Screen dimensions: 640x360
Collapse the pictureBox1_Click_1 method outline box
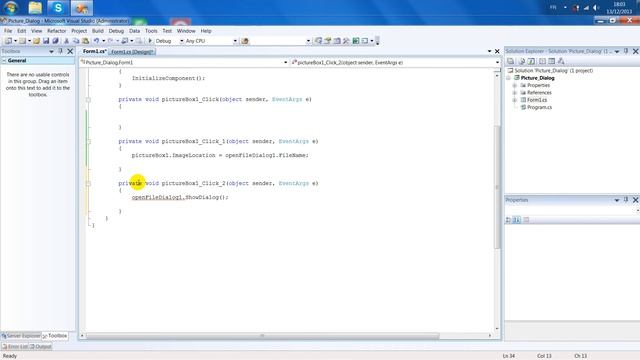coord(88,142)
